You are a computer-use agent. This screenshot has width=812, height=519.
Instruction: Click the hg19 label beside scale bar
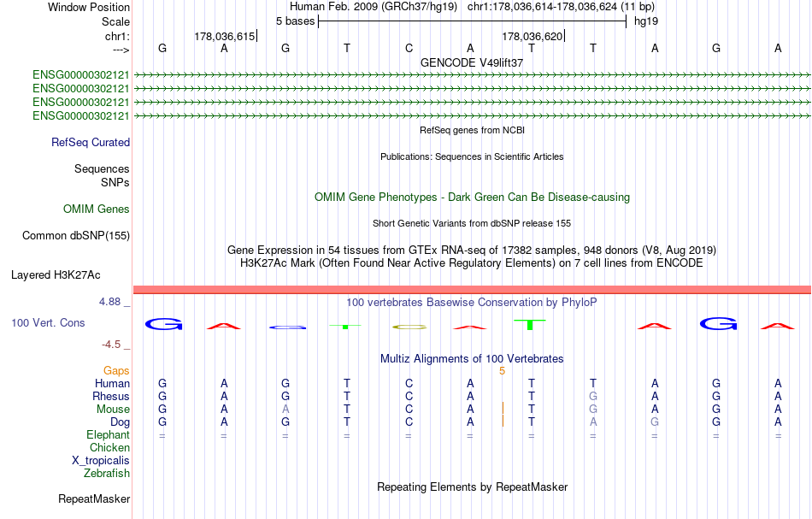[x=646, y=21]
